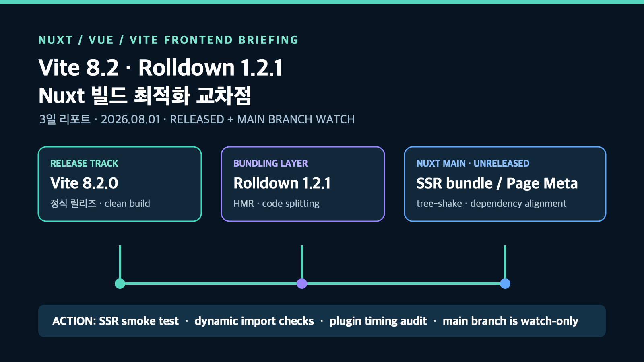644x362 pixels.
Task: Click 'plugin timing audit' in the action bar
Action: [378, 321]
